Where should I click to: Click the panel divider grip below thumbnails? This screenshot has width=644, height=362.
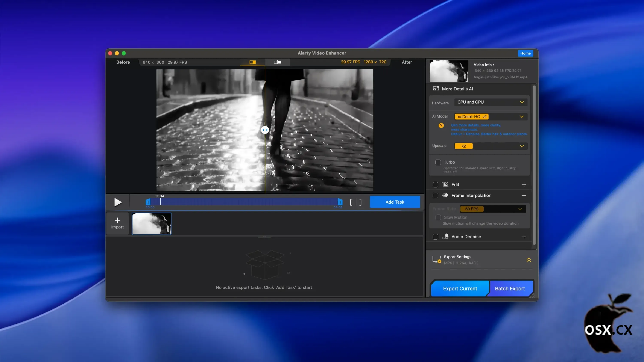(264, 236)
